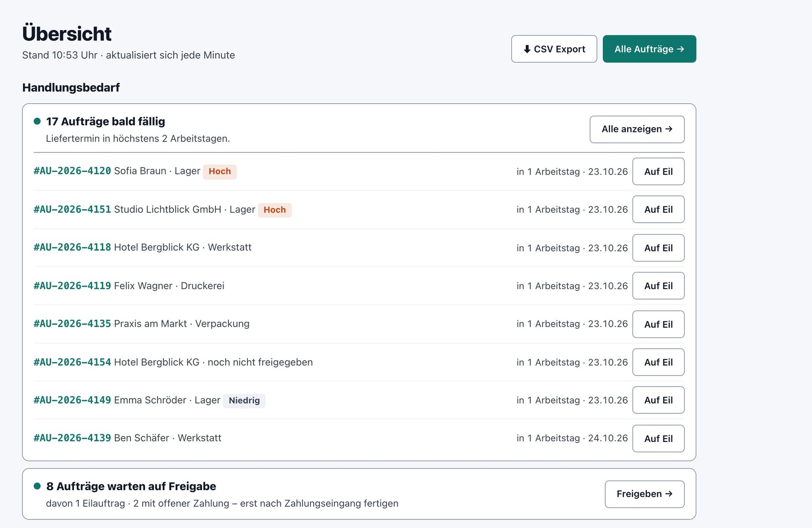Open order #AU-2026-4151

point(72,209)
